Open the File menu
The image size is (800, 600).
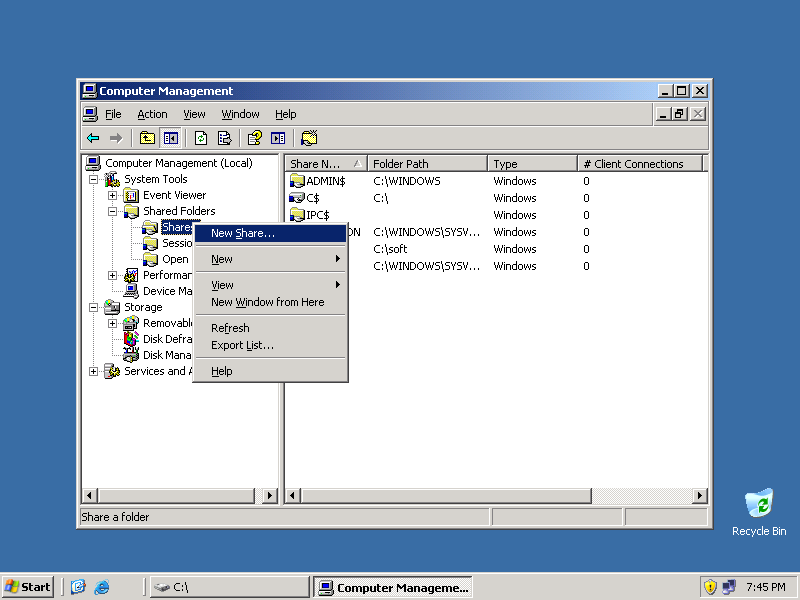[x=113, y=114]
